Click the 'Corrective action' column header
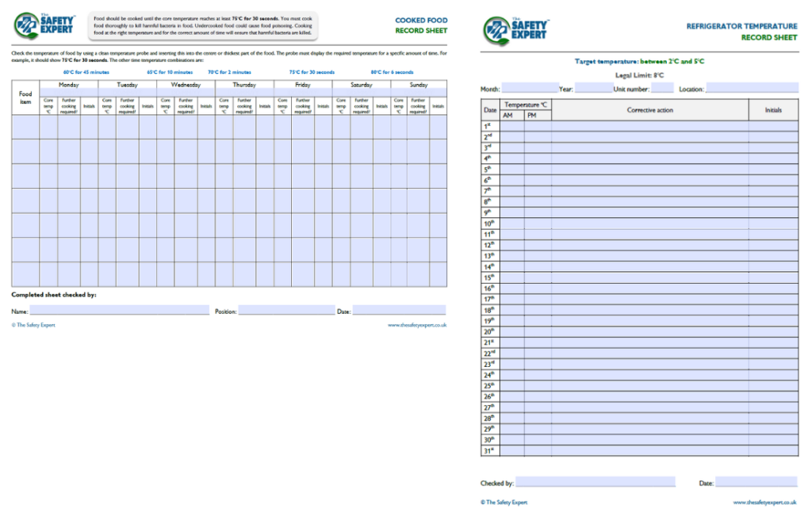Viewport: 812px width, 512px height. pyautogui.click(x=650, y=109)
